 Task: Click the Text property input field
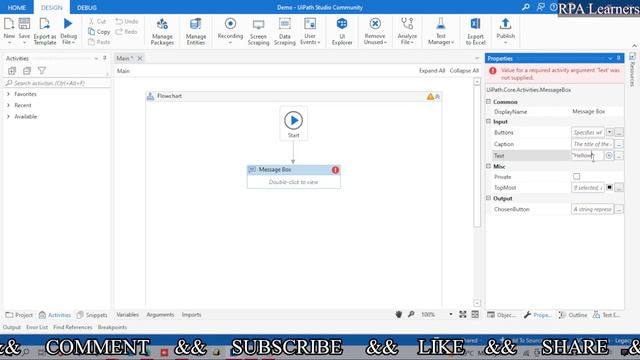point(587,156)
